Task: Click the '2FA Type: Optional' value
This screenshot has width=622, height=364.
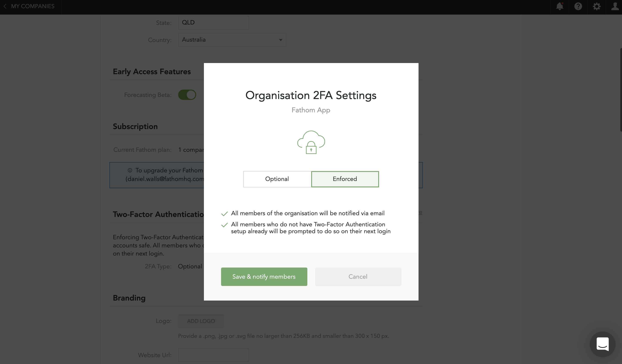Action: pos(190,266)
